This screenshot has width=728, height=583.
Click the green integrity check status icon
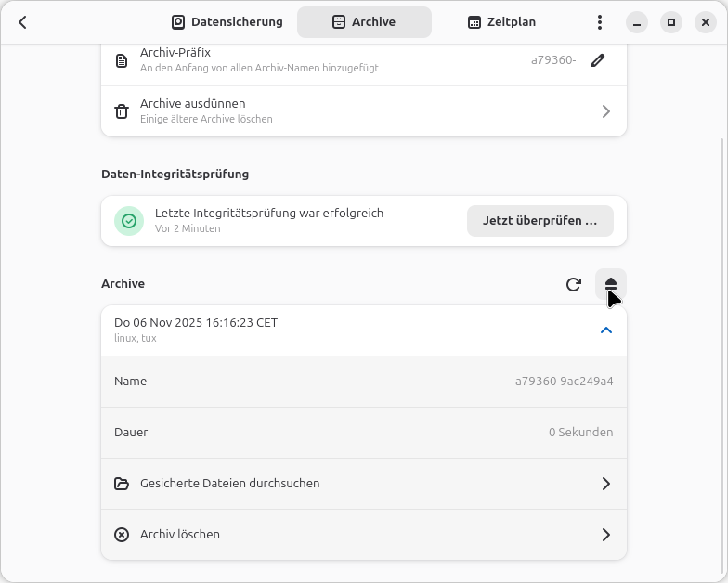[x=129, y=221]
